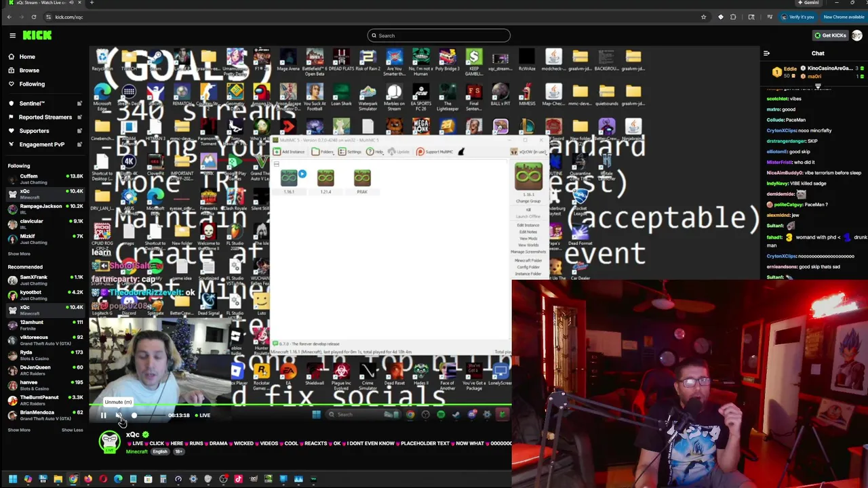
Task: Open BrianMendoza channel
Action: 45,415
